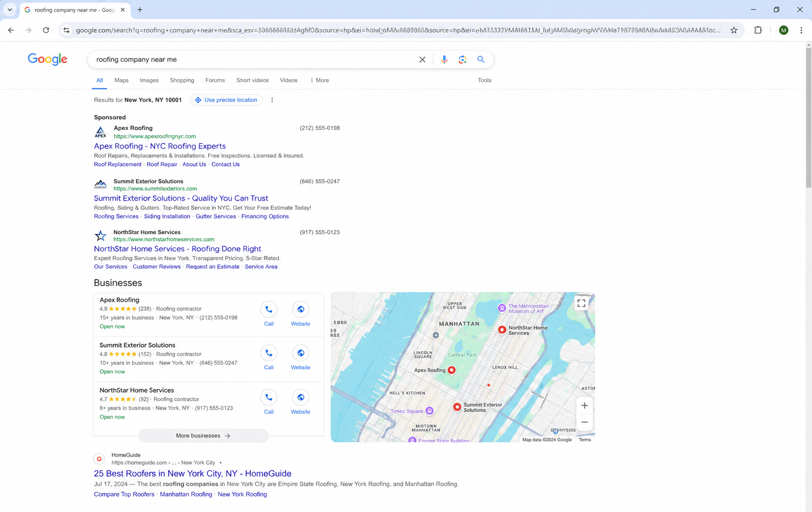This screenshot has height=512, width=812.
Task: Open the Tools filter options
Action: click(484, 80)
